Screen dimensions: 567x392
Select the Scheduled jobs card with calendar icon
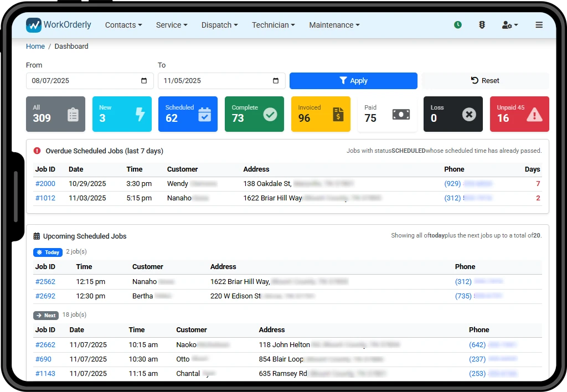point(188,114)
